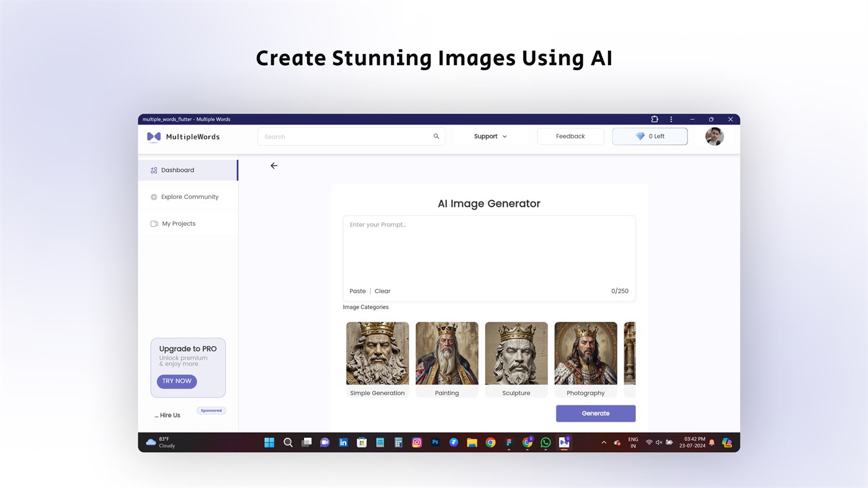Click TRY NOW in the Upgrade to PRO card
The width and height of the screenshot is (868, 488).
pyautogui.click(x=177, y=381)
